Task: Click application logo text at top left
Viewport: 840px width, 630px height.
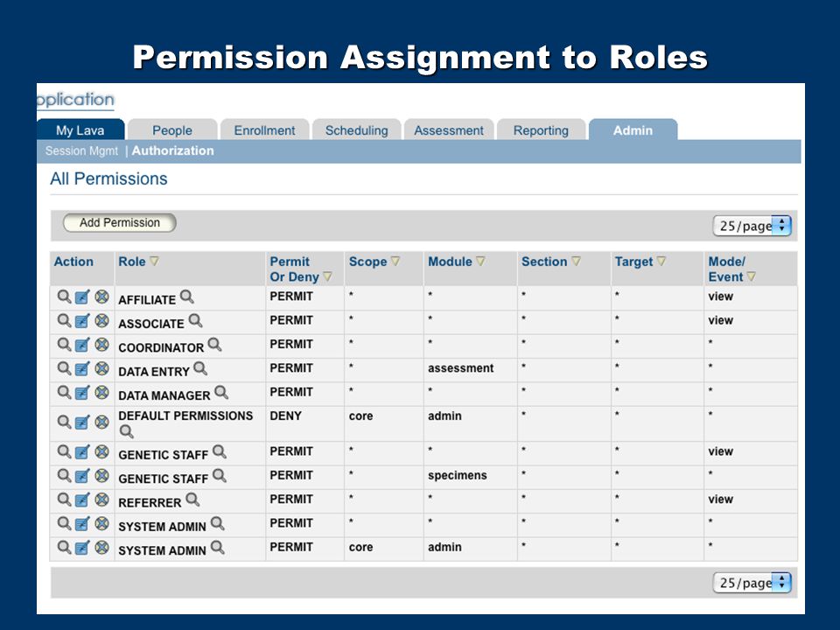Action: click(x=75, y=100)
